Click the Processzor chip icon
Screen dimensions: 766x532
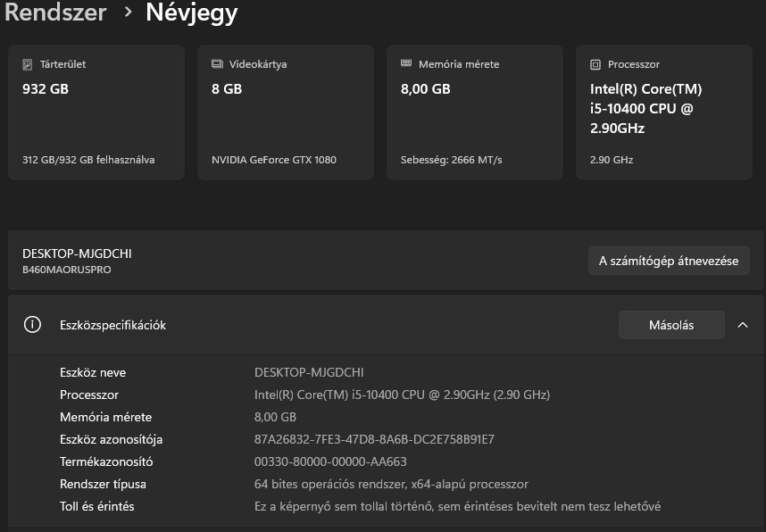(595, 64)
